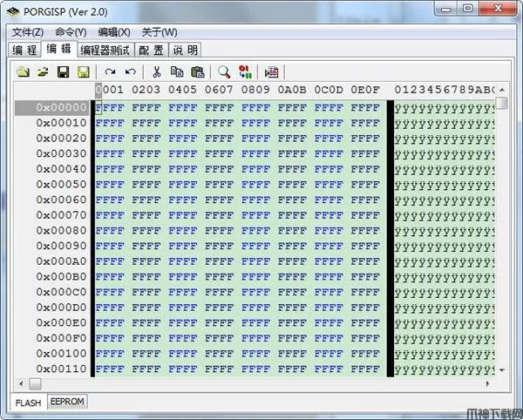
Task: Click the load file icon with green arrow
Action: tap(43, 71)
